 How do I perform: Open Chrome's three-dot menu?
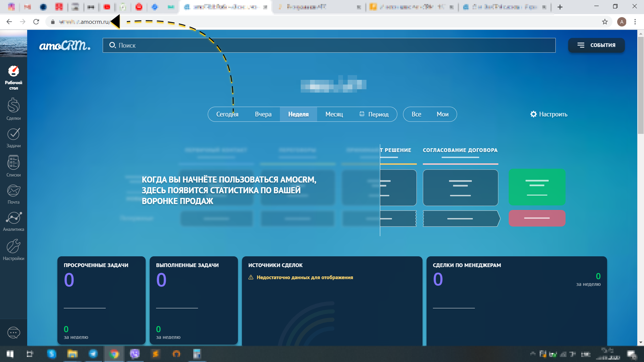[x=635, y=21]
